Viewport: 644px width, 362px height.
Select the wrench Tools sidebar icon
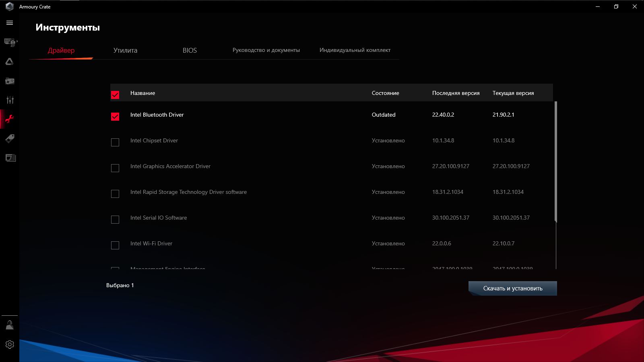(10, 119)
